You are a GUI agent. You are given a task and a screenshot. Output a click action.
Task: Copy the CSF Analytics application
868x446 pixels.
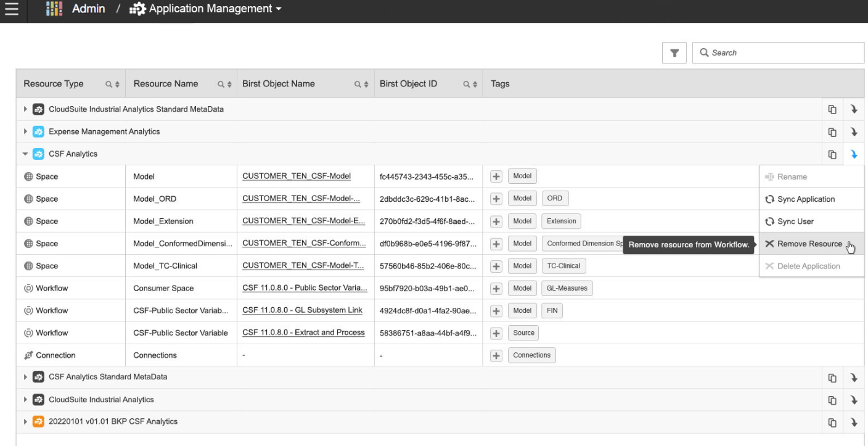832,154
